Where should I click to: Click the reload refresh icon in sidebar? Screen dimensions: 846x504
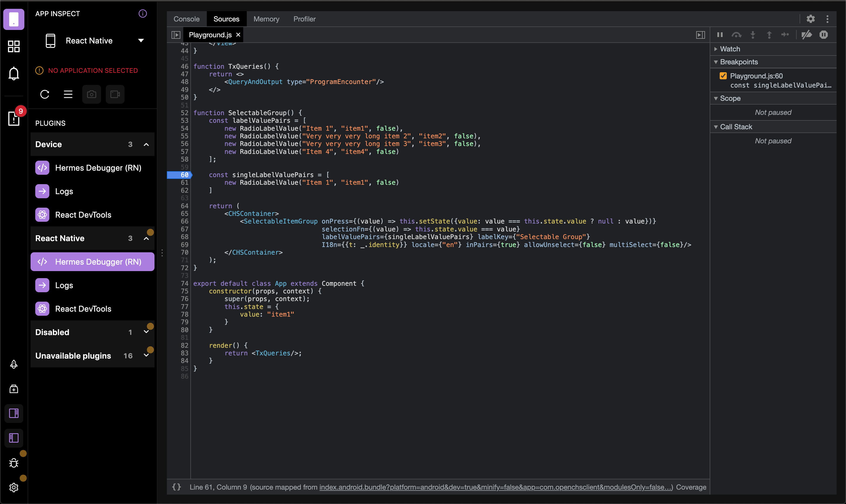click(45, 94)
